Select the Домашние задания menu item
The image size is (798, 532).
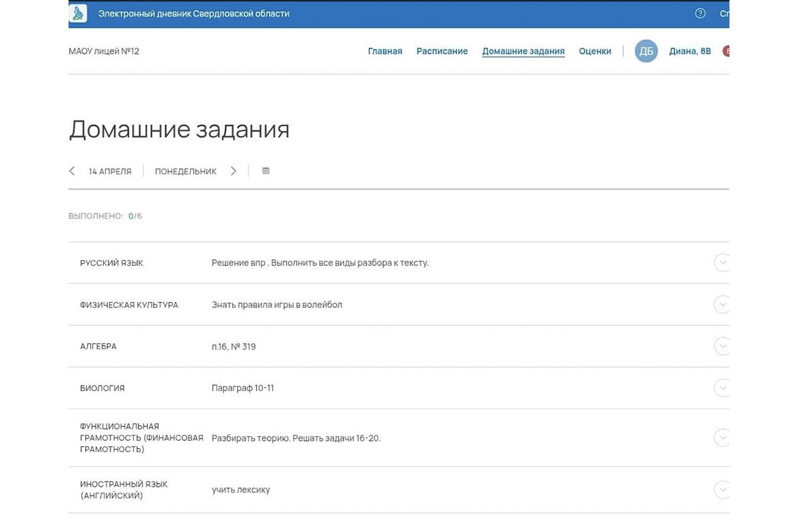(523, 51)
